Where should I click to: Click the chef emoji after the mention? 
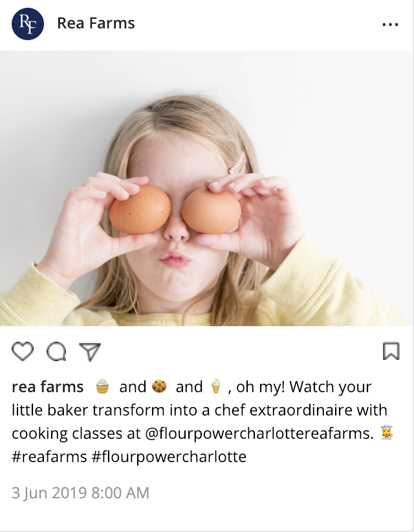click(x=387, y=432)
